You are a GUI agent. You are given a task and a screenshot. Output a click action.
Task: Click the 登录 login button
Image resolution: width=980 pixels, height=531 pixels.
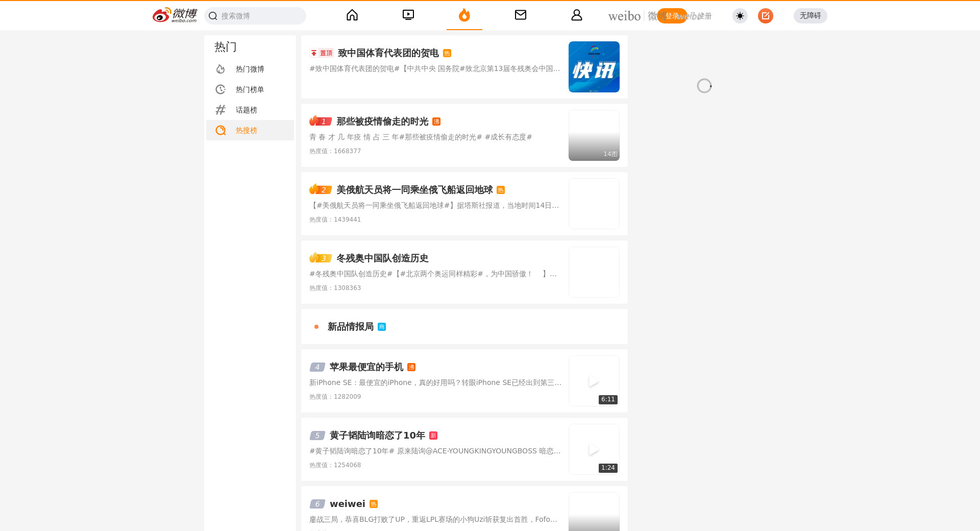[671, 16]
